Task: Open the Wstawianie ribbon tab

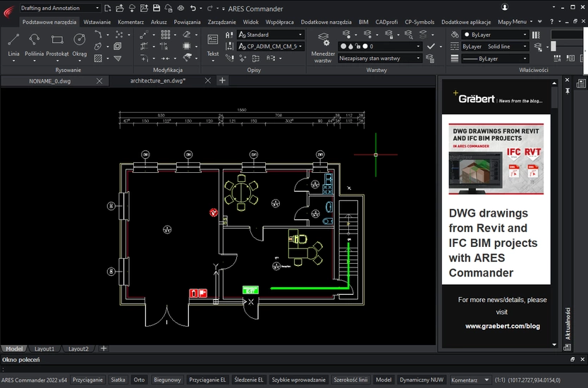Action: 97,22
